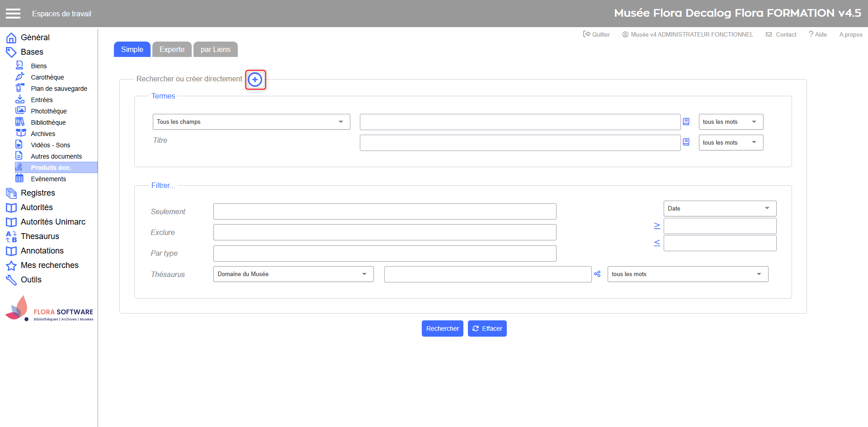Click the thesaurus hierarchy icon

[597, 274]
